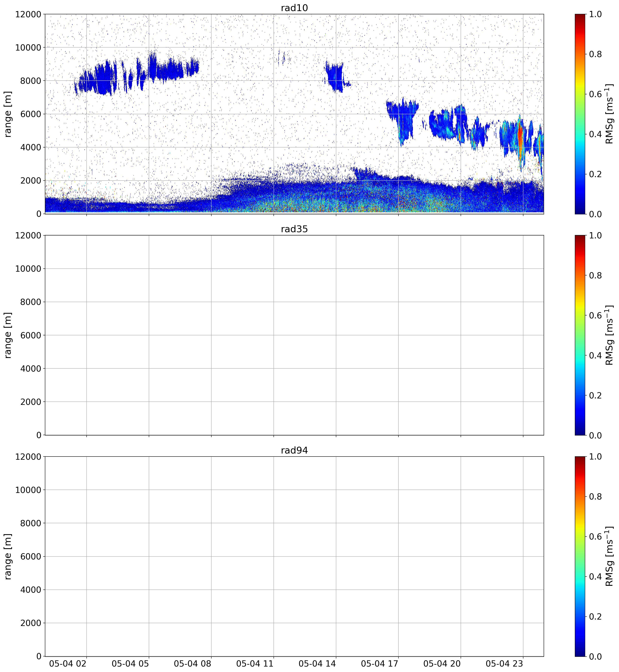Click the 10000 range tick of rad10
The image size is (619, 672).
click(28, 48)
